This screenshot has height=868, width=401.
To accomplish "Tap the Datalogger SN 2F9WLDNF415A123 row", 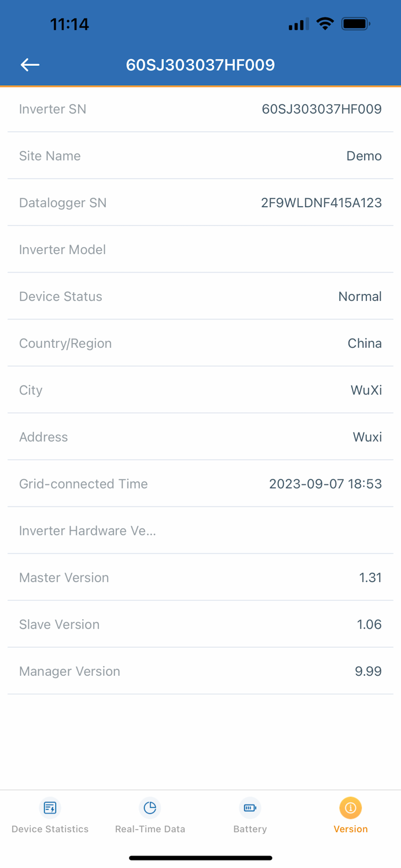I will tap(200, 203).
